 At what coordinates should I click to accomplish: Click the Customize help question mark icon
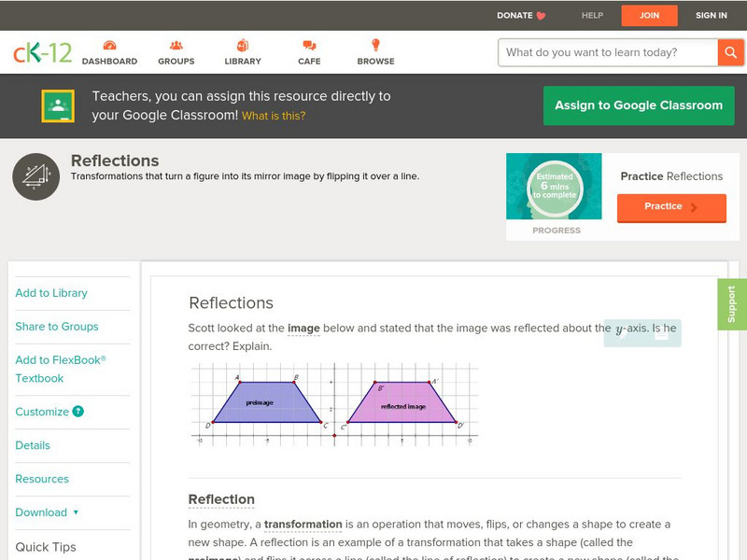pos(78,412)
